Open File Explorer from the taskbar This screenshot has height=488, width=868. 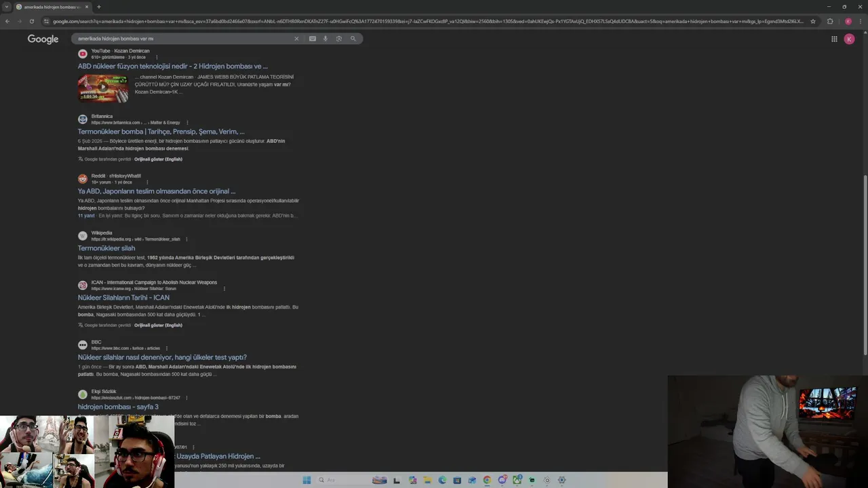[x=427, y=480]
